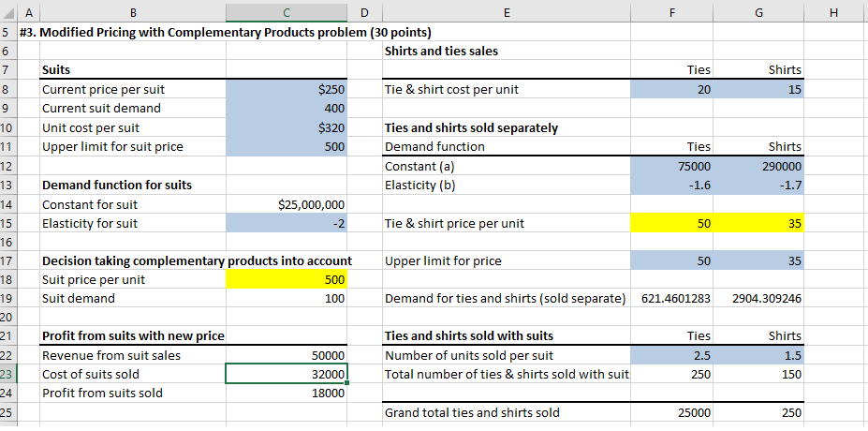Select shirt upper limit for price cell
This screenshot has width=868, height=431.
[x=758, y=260]
